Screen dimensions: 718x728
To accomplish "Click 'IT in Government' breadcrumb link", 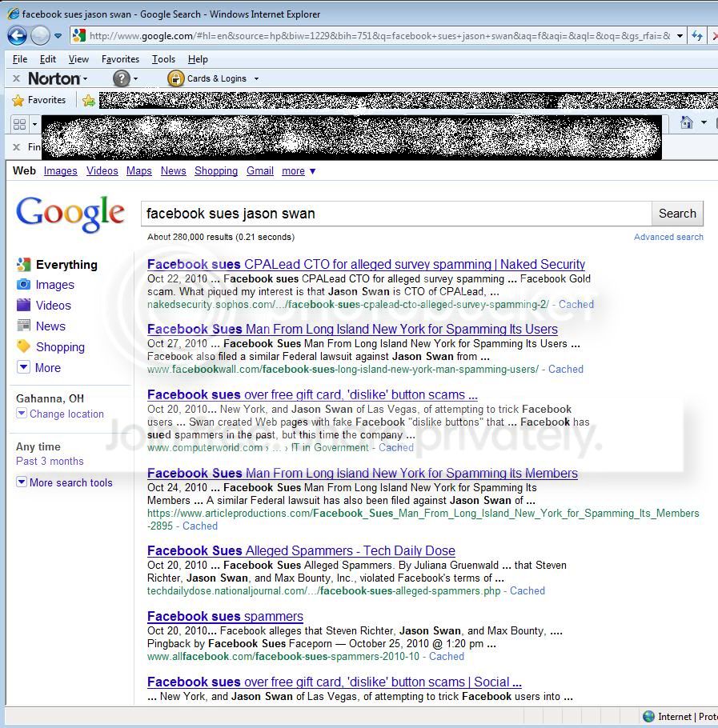I will tap(330, 447).
